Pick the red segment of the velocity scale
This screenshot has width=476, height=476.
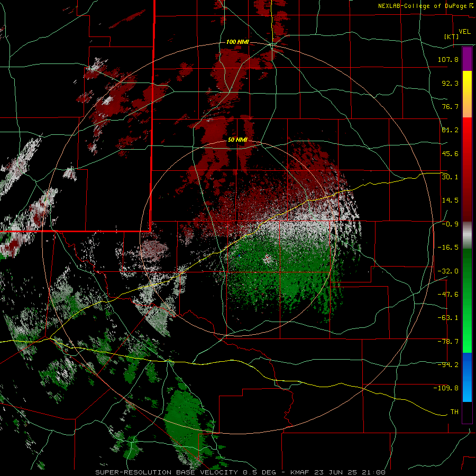(467, 169)
